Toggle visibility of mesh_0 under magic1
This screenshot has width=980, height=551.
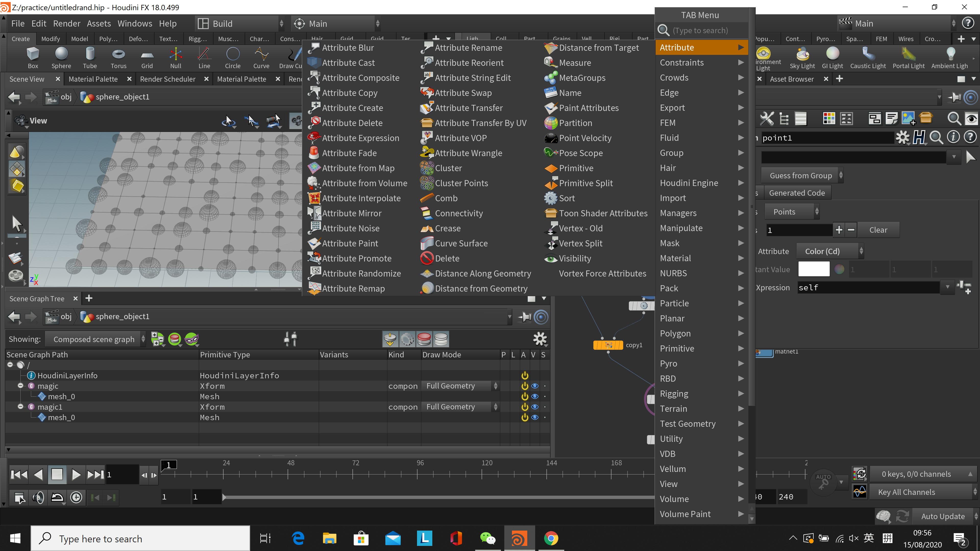click(535, 417)
